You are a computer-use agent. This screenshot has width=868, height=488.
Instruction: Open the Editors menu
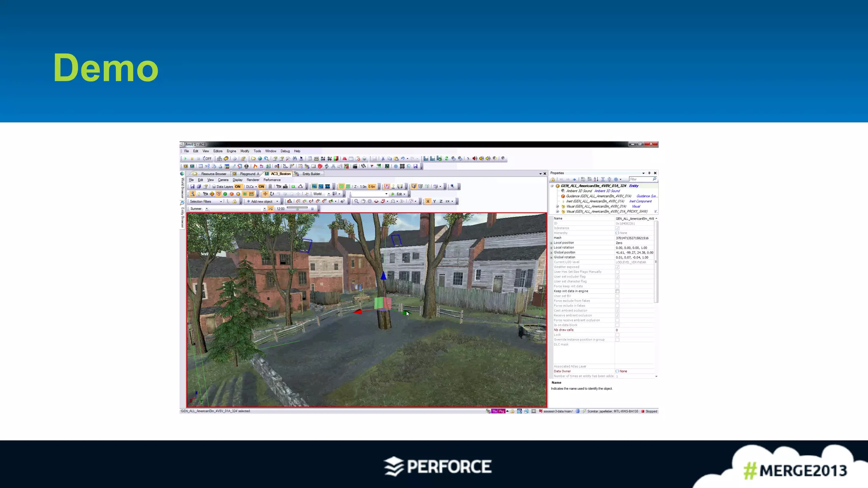(x=218, y=151)
